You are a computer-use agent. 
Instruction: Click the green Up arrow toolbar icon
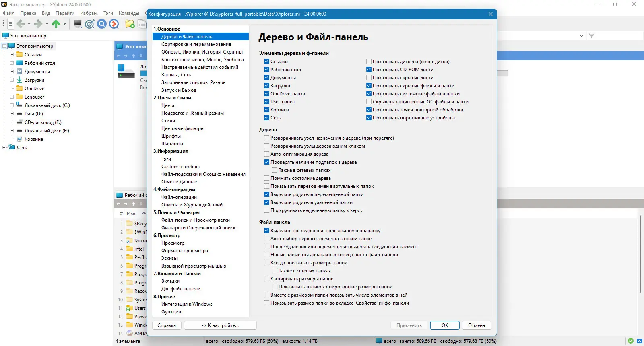tap(56, 24)
